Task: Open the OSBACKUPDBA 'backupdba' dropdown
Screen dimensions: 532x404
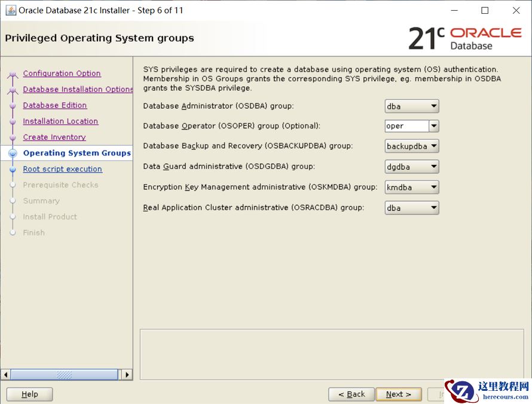Action: 412,146
